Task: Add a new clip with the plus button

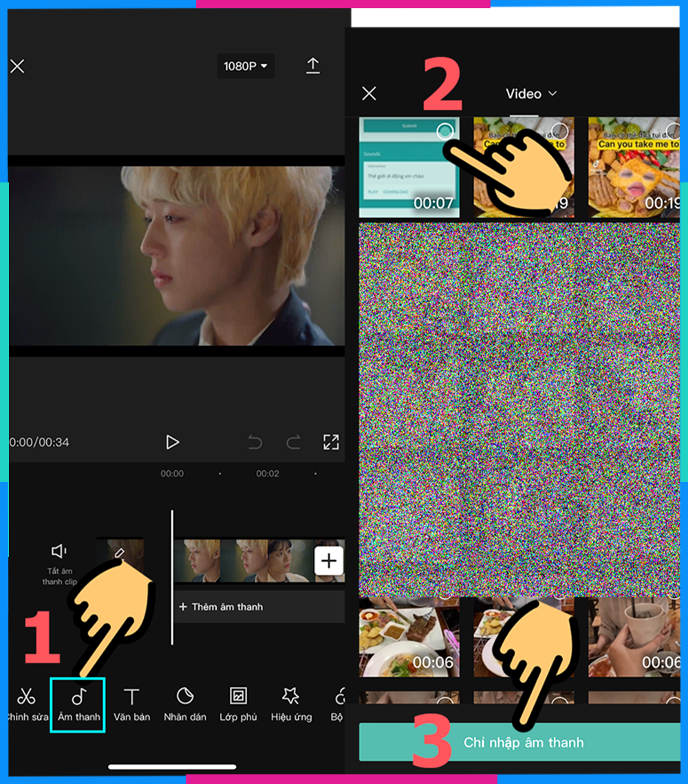Action: [329, 561]
